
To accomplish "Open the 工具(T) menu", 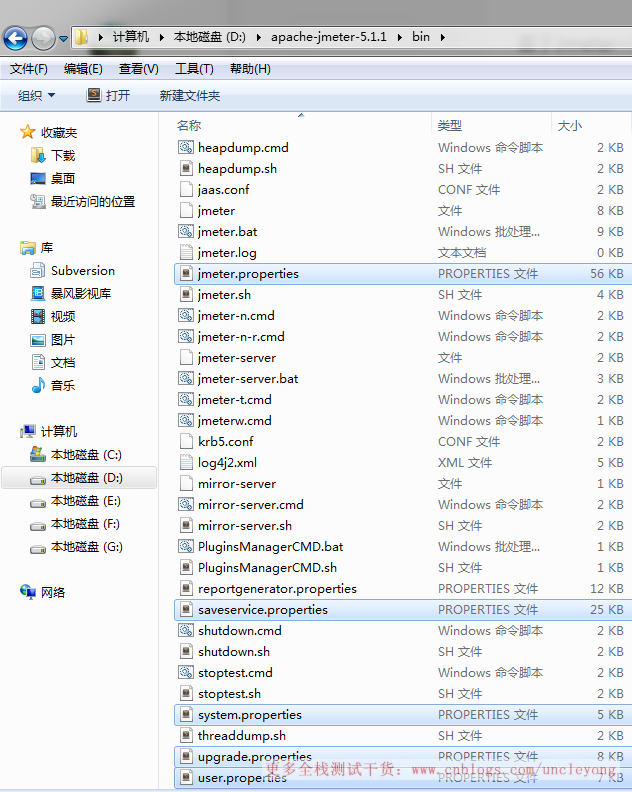I will coord(194,69).
